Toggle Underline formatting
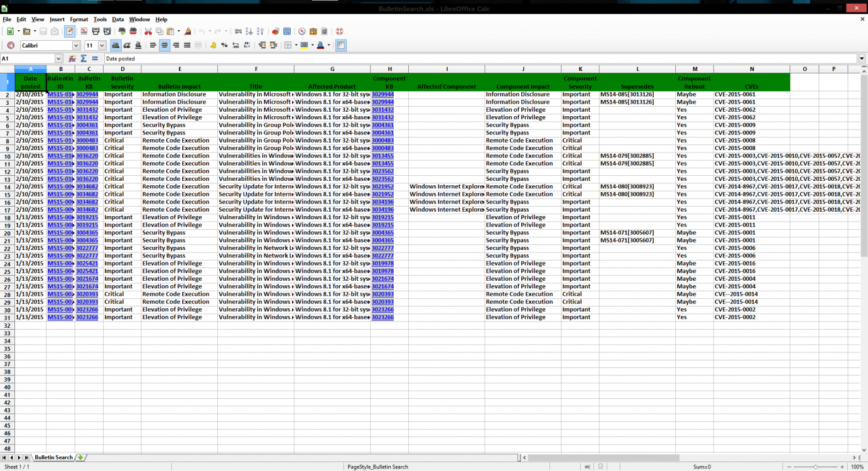 pyautogui.click(x=138, y=45)
